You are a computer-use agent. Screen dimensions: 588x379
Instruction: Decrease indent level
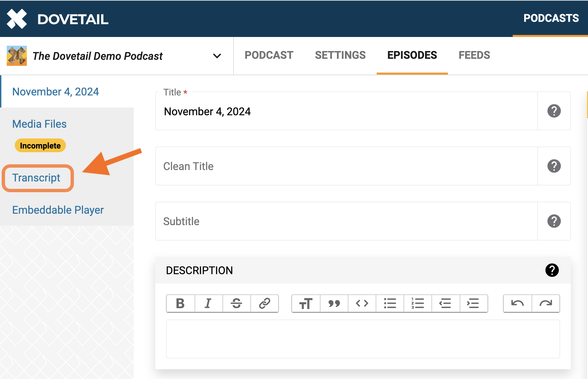(446, 303)
